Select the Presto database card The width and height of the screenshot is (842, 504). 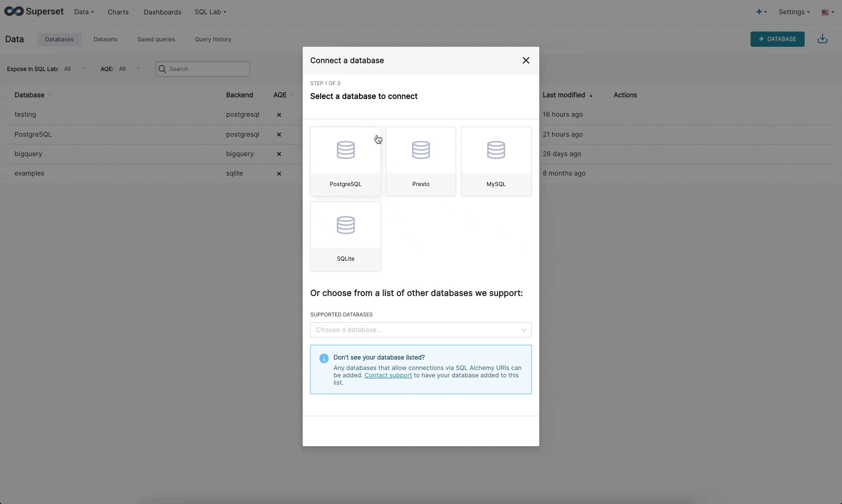[x=420, y=161]
